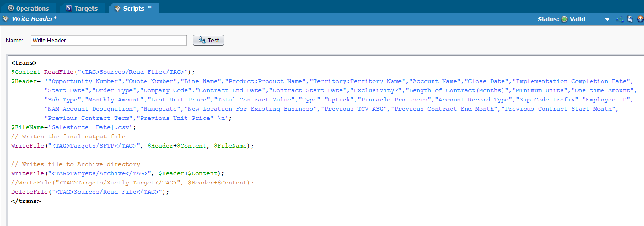Click the $Content=ReadFile line

point(103,72)
